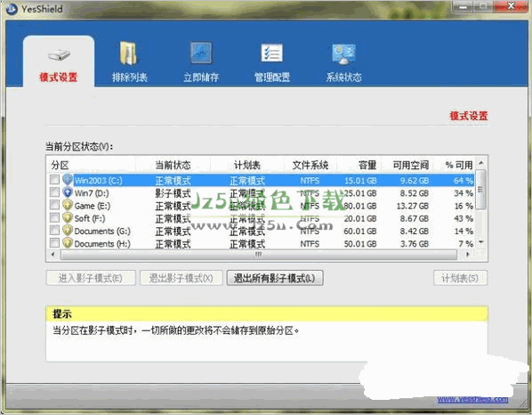Click the partition list scroll down arrow

[x=480, y=242]
